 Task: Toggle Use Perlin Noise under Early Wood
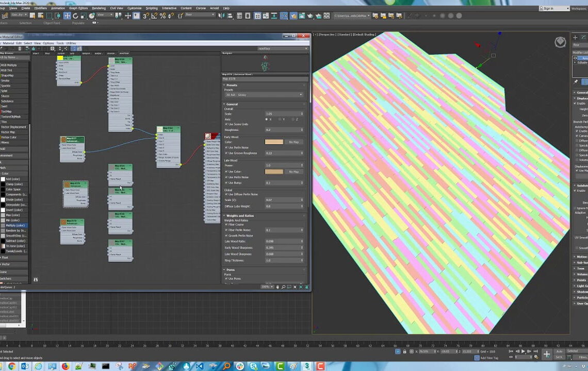point(226,147)
